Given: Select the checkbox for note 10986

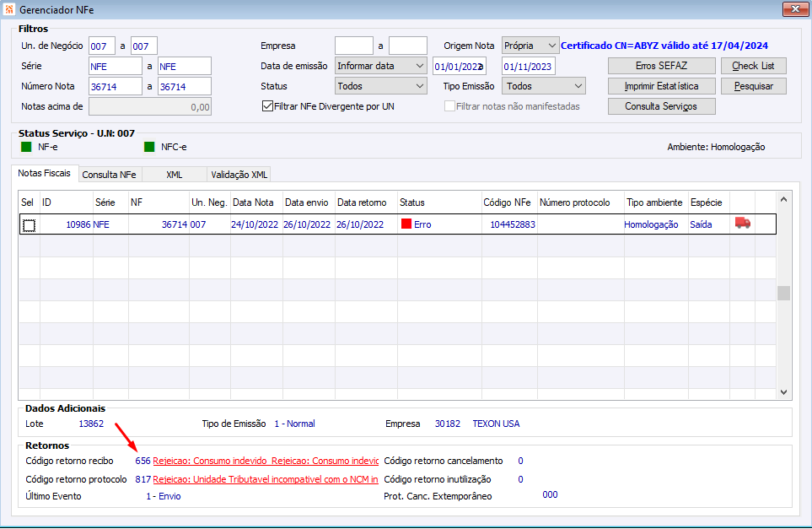Looking at the screenshot, I should tap(29, 225).
